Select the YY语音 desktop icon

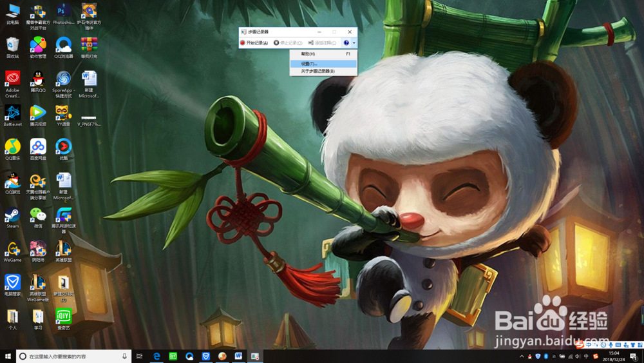[x=63, y=115]
